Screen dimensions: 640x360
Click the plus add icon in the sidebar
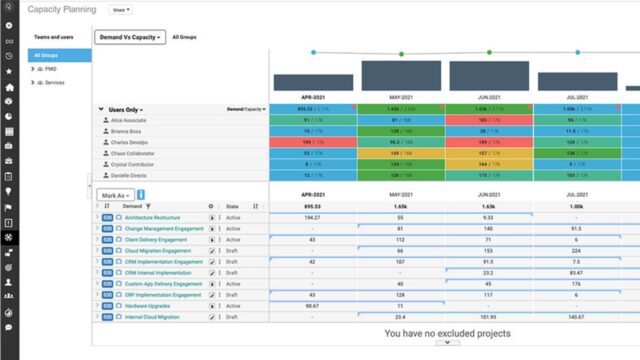pyautogui.click(x=9, y=25)
